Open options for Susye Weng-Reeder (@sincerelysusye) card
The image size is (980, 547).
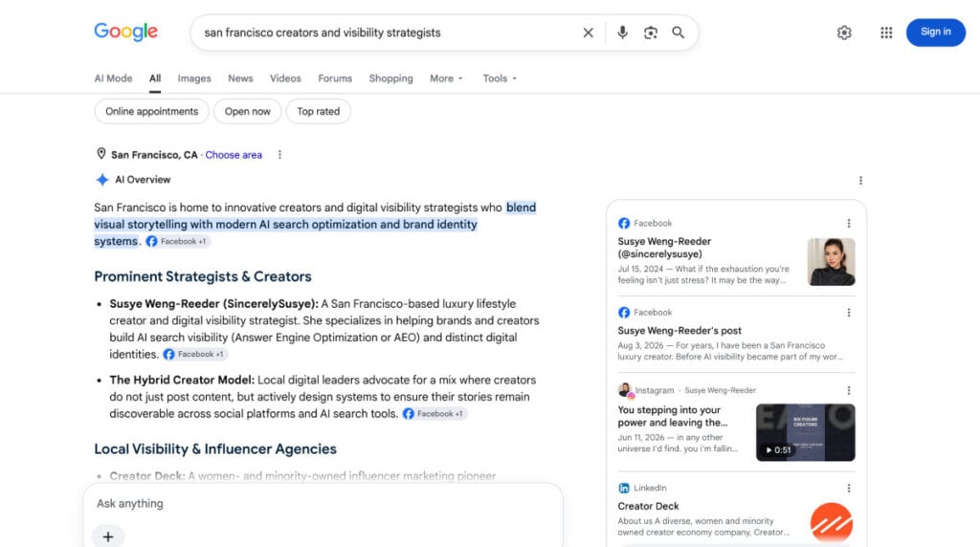(848, 223)
